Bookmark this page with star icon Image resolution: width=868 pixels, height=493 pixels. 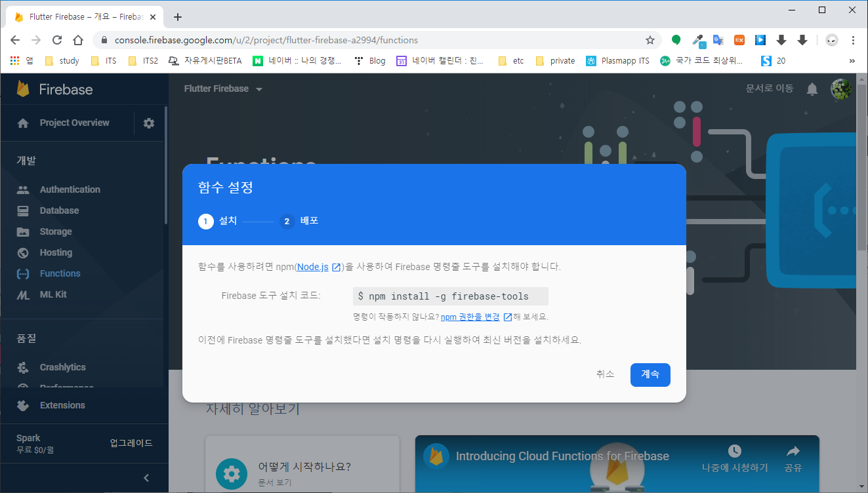click(650, 40)
